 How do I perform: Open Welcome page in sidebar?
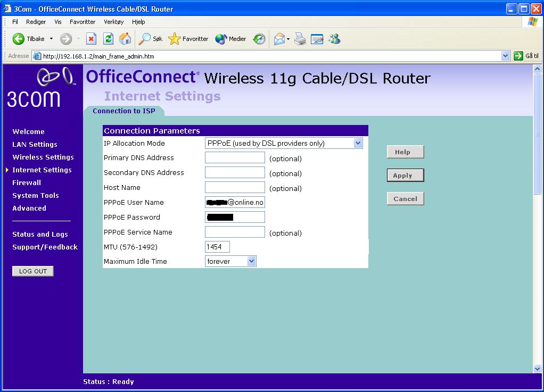click(x=28, y=132)
